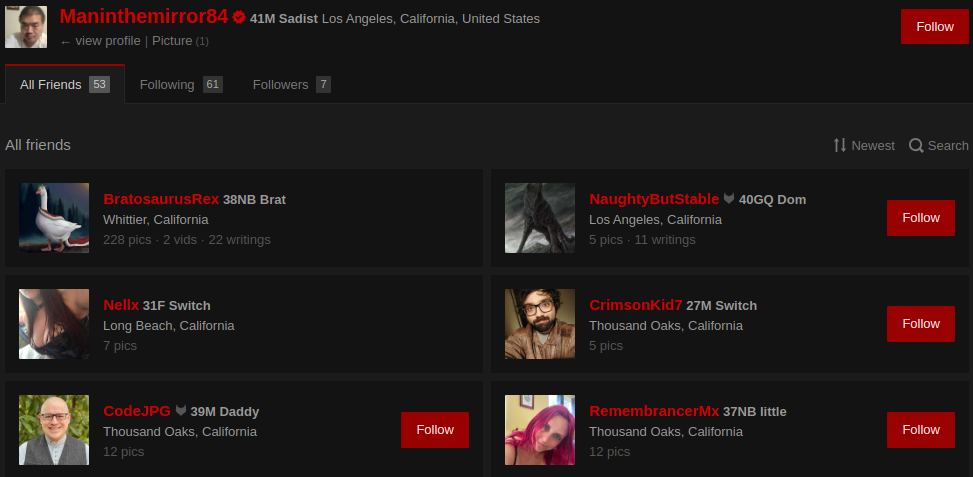Viewport: 973px width, 477px height.
Task: Click the supporter badge next to NaughtyButStable
Action: 729,198
